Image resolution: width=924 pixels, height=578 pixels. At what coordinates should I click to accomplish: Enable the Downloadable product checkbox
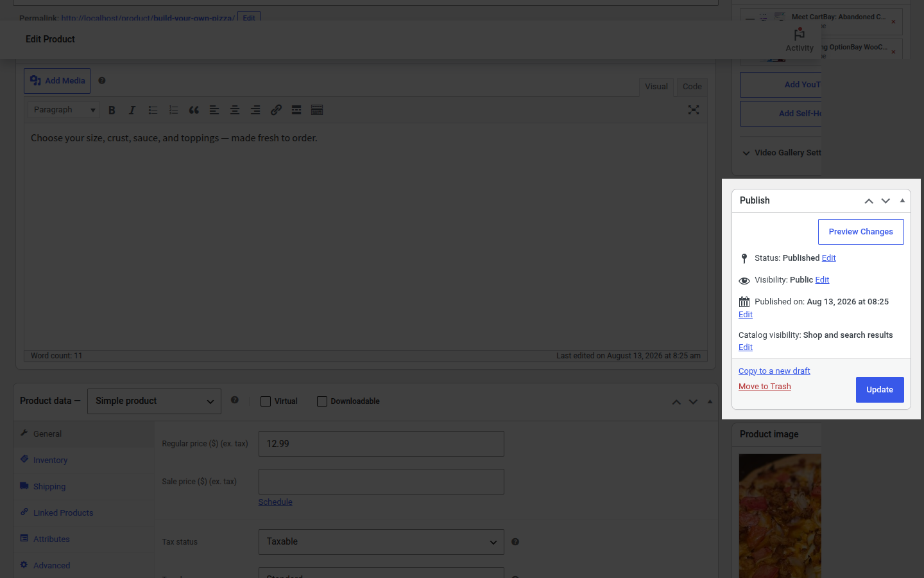coord(322,401)
